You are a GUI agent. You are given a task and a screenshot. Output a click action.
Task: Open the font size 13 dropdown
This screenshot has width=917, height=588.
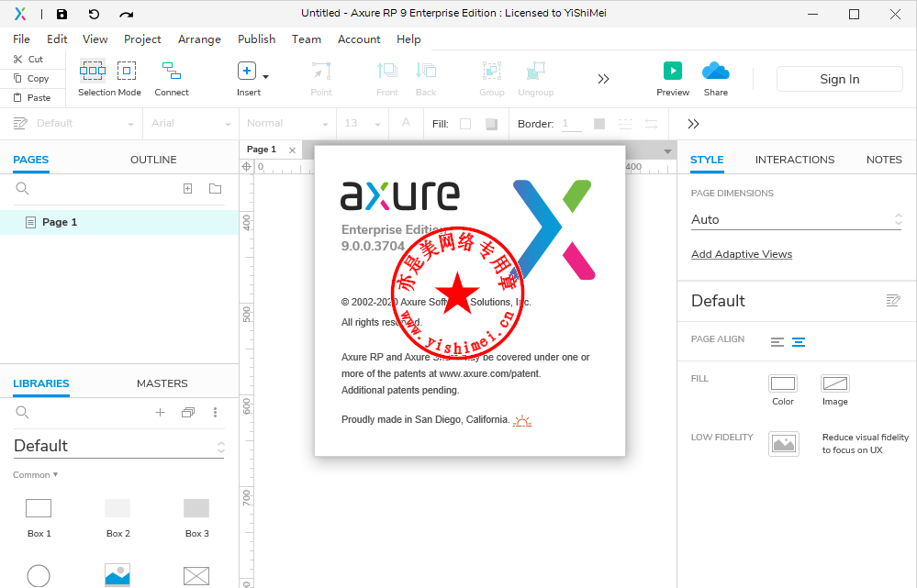click(x=363, y=123)
